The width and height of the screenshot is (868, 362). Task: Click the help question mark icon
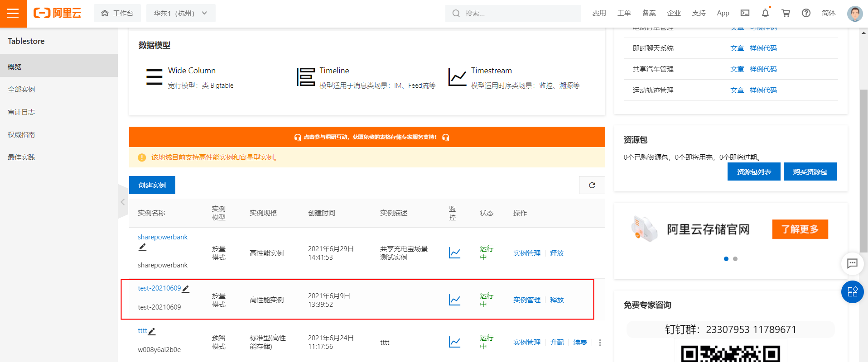[806, 13]
